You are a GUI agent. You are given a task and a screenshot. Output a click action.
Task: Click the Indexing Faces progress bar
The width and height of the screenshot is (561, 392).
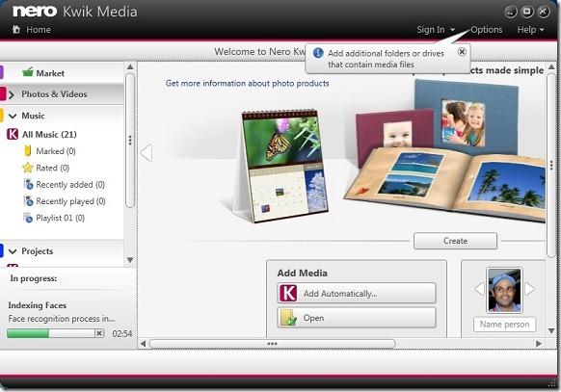[50, 333]
